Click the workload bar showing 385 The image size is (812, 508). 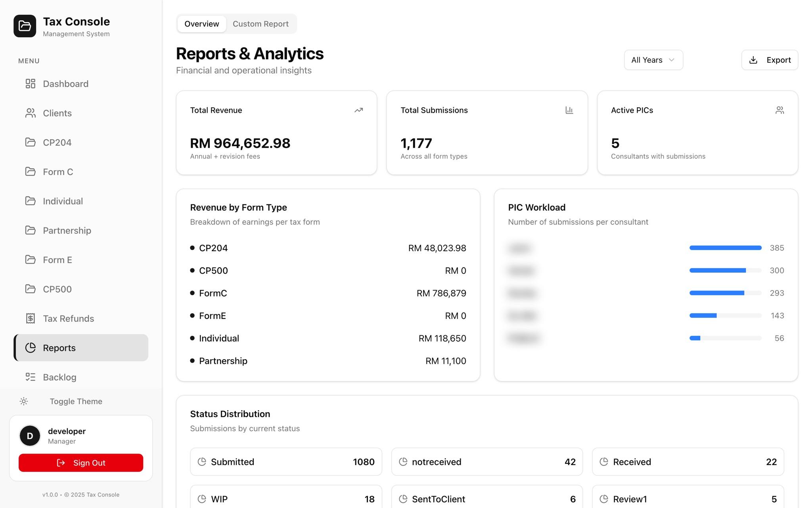pos(726,248)
